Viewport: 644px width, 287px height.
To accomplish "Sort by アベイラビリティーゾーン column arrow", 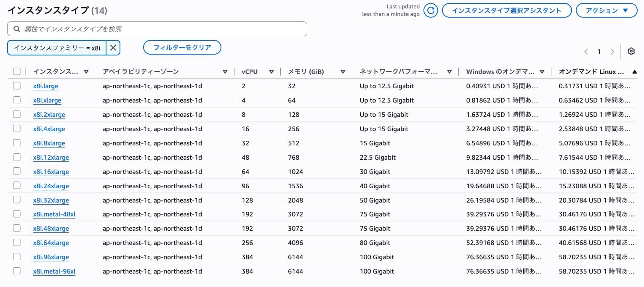I will click(225, 72).
